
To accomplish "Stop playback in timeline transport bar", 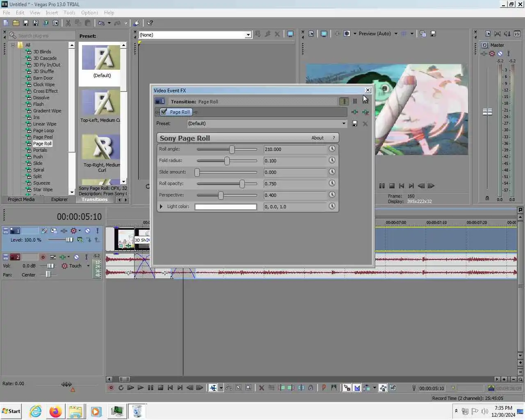I will tap(160, 388).
